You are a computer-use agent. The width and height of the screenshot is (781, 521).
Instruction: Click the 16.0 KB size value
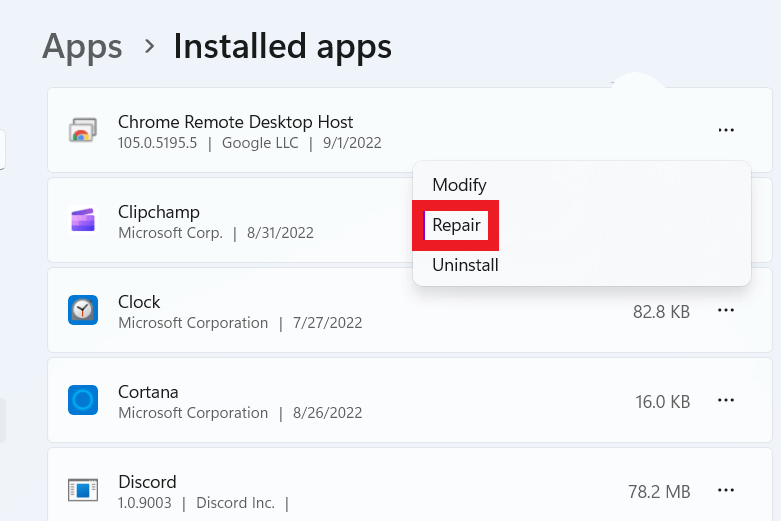pyautogui.click(x=663, y=402)
